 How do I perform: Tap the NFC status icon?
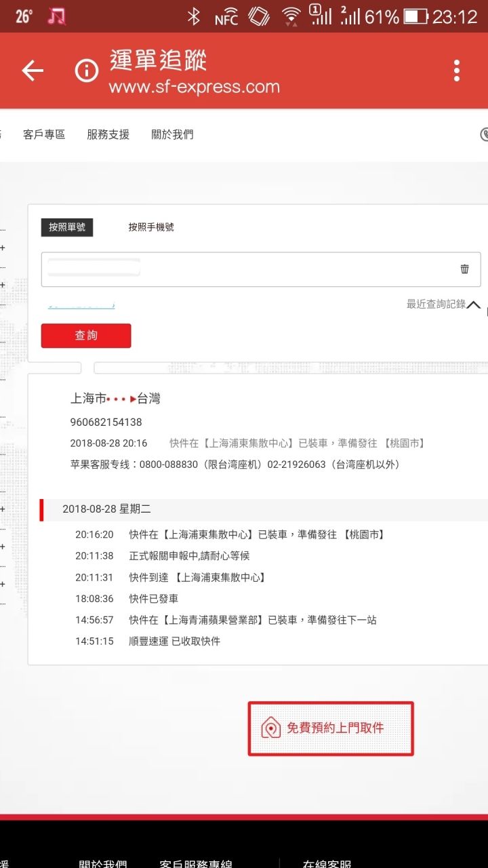tap(226, 18)
